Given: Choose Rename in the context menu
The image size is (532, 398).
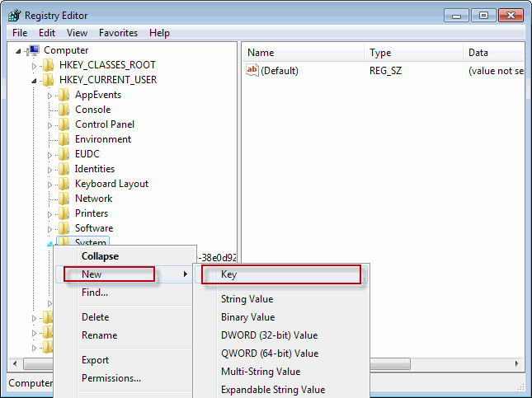Looking at the screenshot, I should click(x=124, y=335).
